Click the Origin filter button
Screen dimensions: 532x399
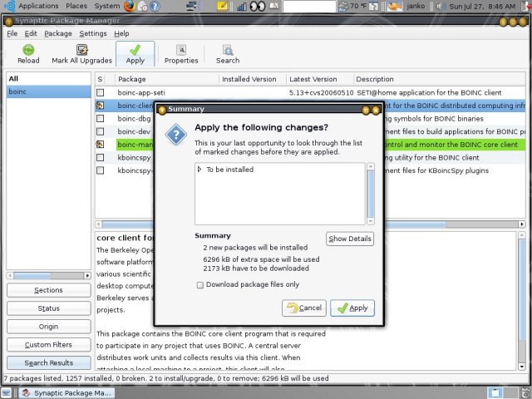pos(48,327)
